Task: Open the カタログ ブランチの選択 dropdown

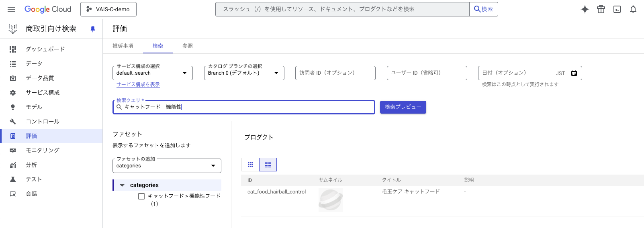Action: pos(244,73)
